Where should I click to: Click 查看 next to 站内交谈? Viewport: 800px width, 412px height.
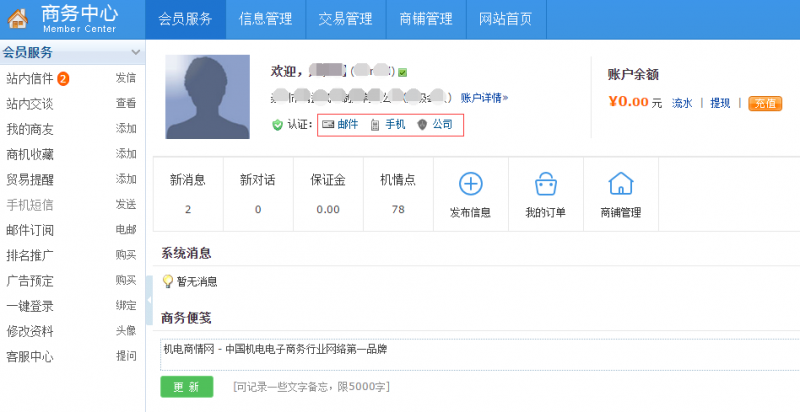[126, 104]
